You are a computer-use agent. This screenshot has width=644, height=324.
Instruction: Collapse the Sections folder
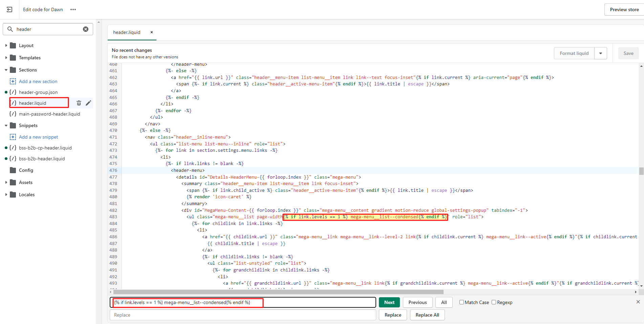coord(6,70)
